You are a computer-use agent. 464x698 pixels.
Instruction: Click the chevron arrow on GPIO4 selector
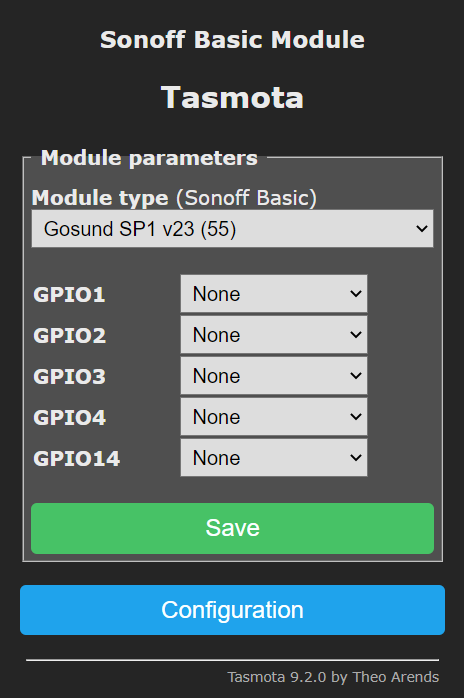pyautogui.click(x=356, y=417)
